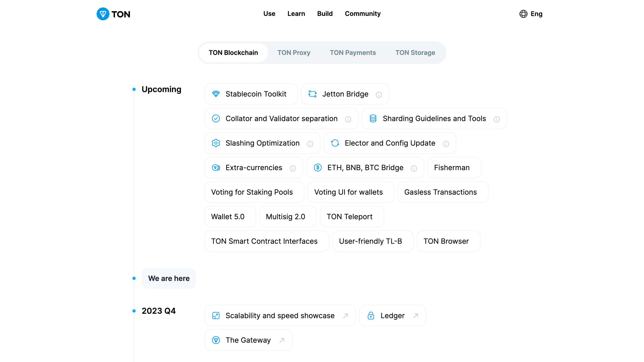
Task: Open The Gateway link
Action: [248, 340]
